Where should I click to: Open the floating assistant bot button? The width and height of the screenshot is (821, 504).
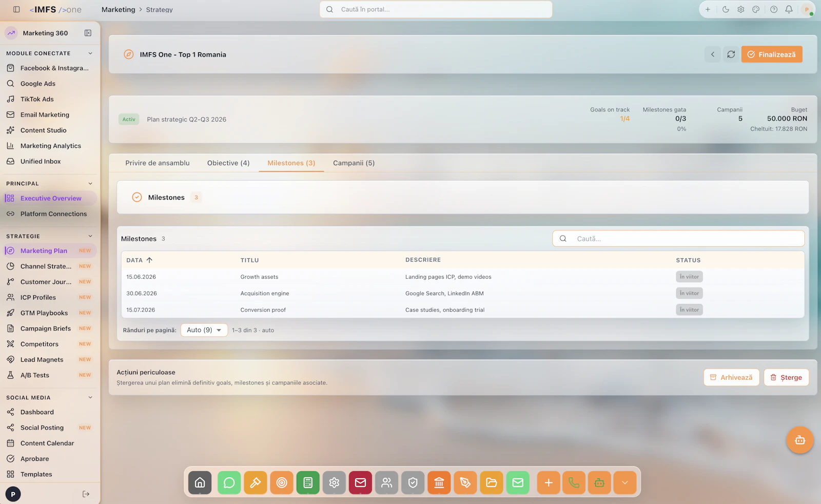[800, 440]
